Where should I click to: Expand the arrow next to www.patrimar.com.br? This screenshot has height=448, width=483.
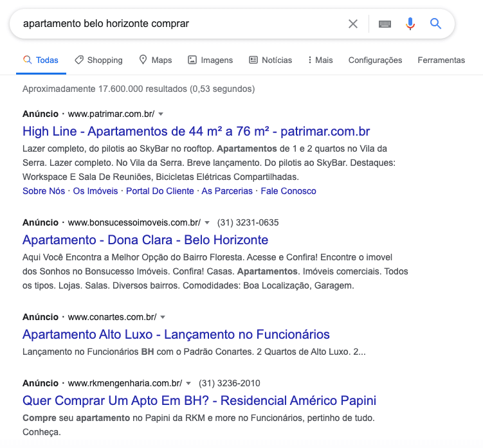[161, 114]
